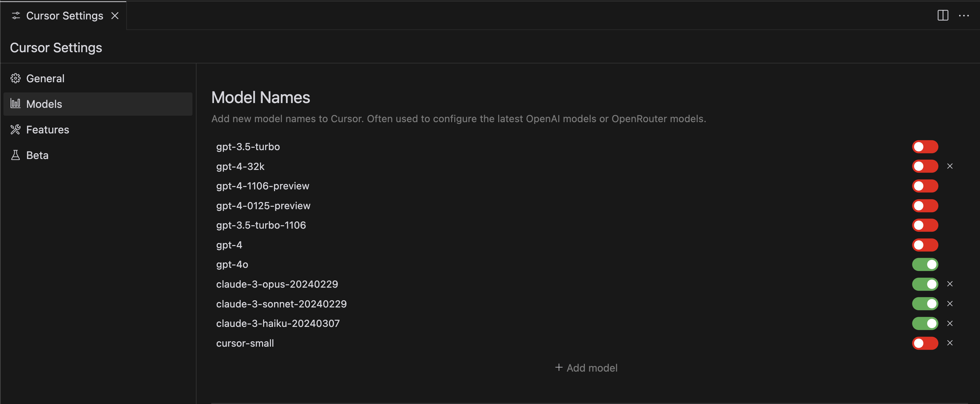980x404 pixels.
Task: Click the split editor layout icon
Action: (x=942, y=16)
